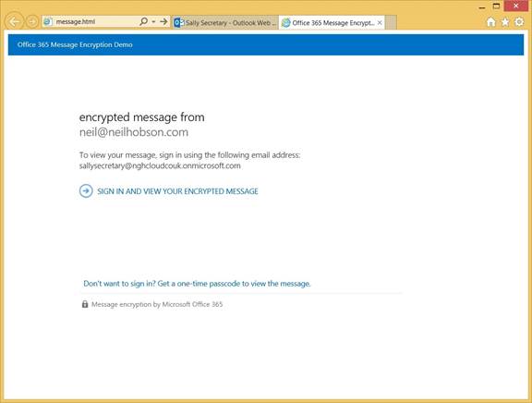This screenshot has width=532, height=403.
Task: Close the Office 365 Message Encryption tab
Action: pyautogui.click(x=380, y=23)
